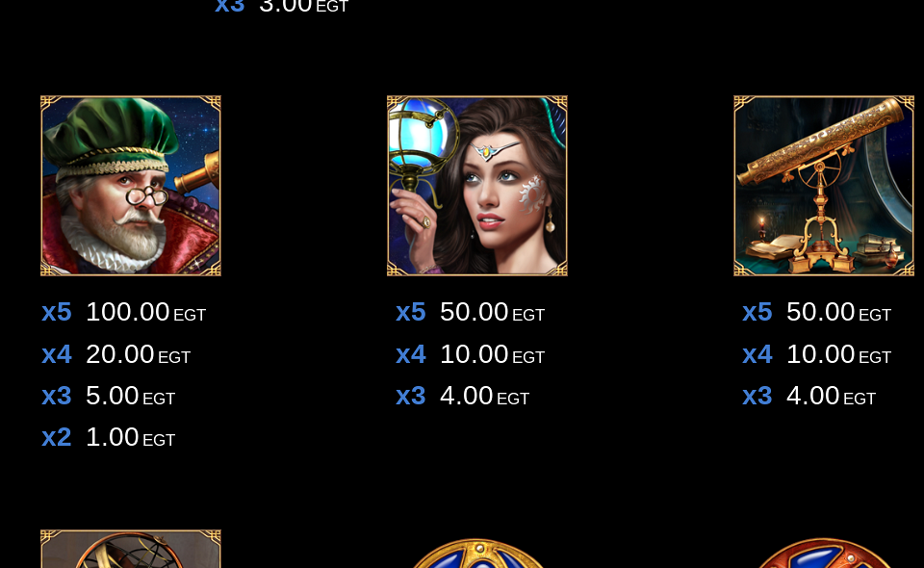Select the woman symbol x3 4.00 EGT payout
Viewport: 924px width, 568px height.
click(463, 396)
